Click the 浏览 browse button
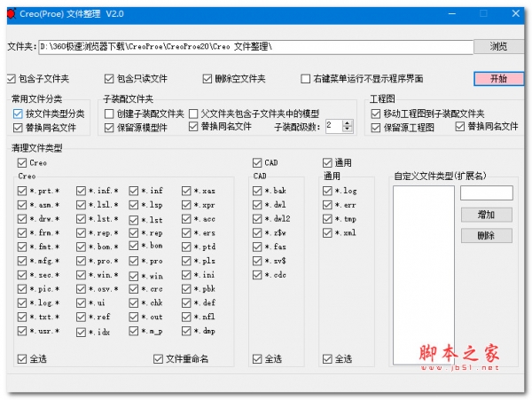 pyautogui.click(x=498, y=46)
